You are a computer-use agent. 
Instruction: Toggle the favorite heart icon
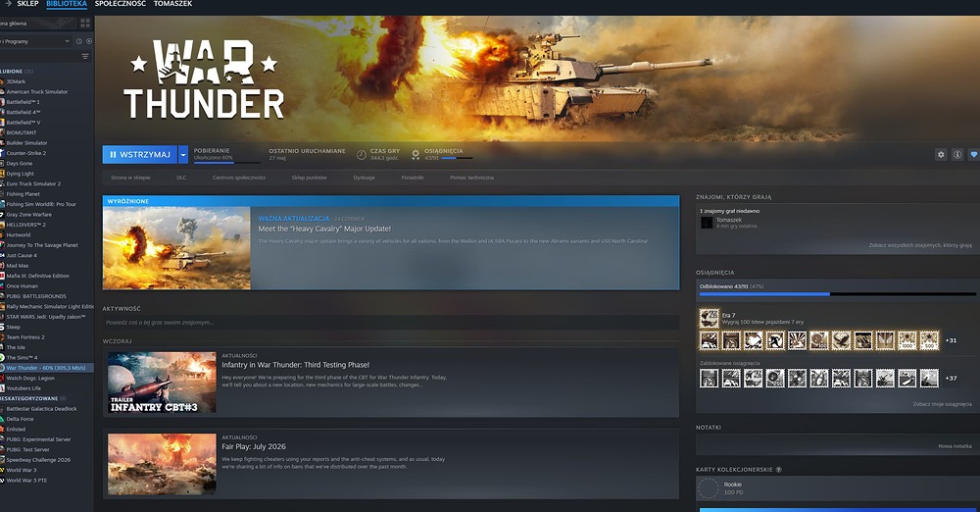click(974, 155)
